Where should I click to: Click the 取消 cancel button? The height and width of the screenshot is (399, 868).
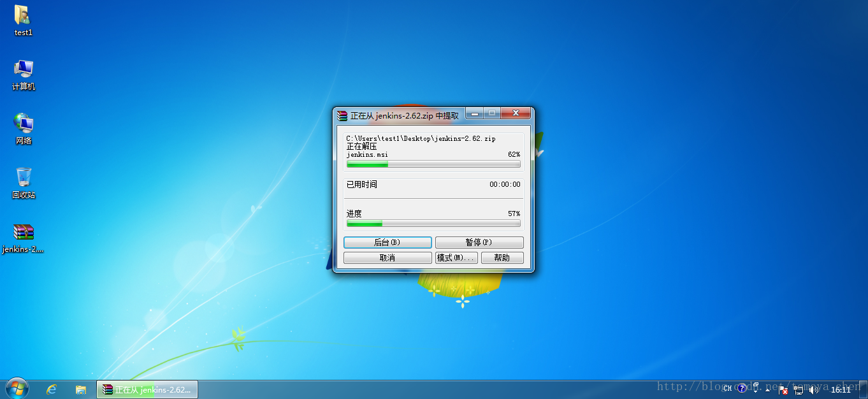coord(387,258)
